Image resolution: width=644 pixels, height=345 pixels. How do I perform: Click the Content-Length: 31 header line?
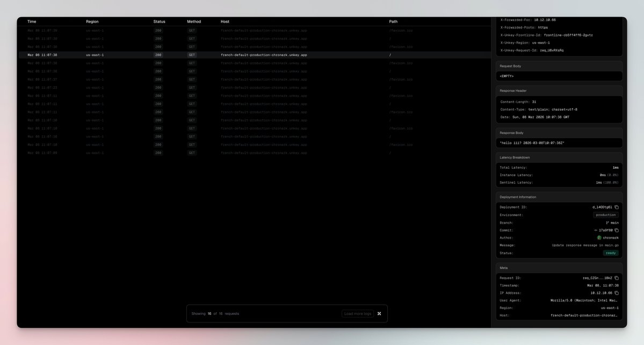tap(518, 102)
